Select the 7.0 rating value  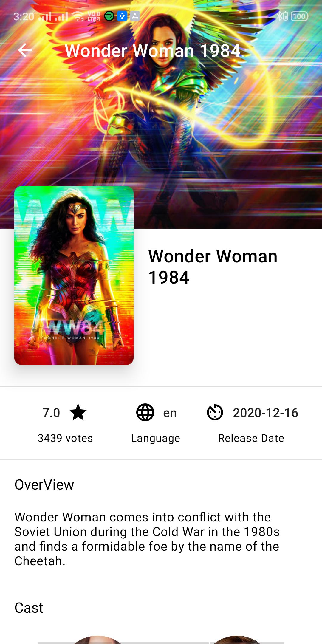point(51,413)
